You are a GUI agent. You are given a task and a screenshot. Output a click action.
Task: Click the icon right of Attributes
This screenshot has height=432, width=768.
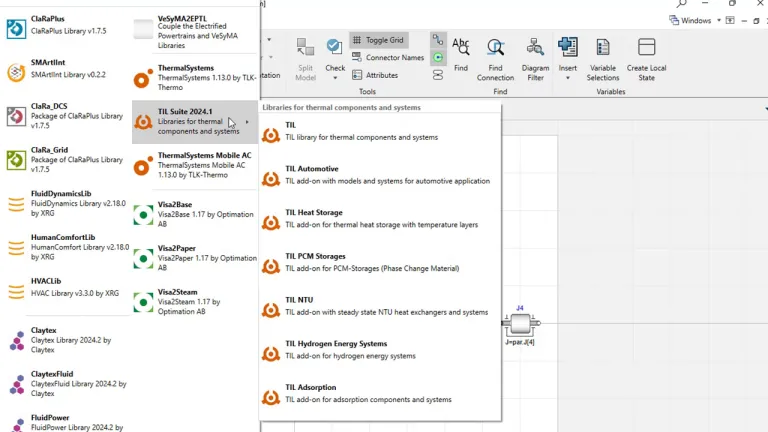(x=438, y=75)
